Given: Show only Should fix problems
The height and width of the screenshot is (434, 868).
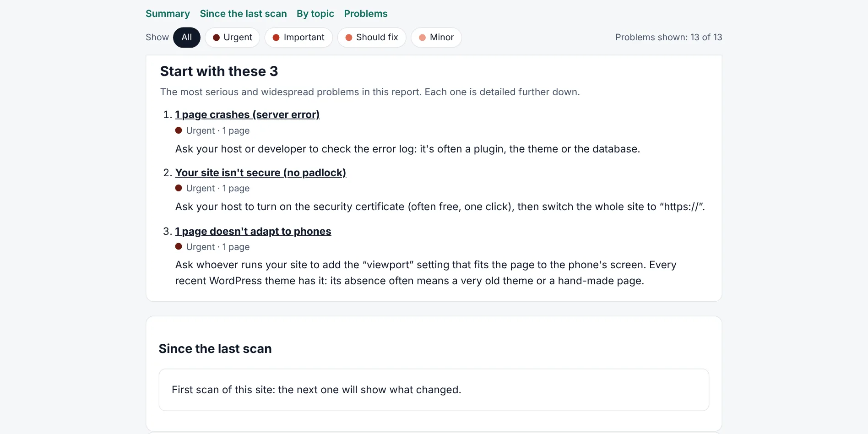Looking at the screenshot, I should click(x=371, y=38).
